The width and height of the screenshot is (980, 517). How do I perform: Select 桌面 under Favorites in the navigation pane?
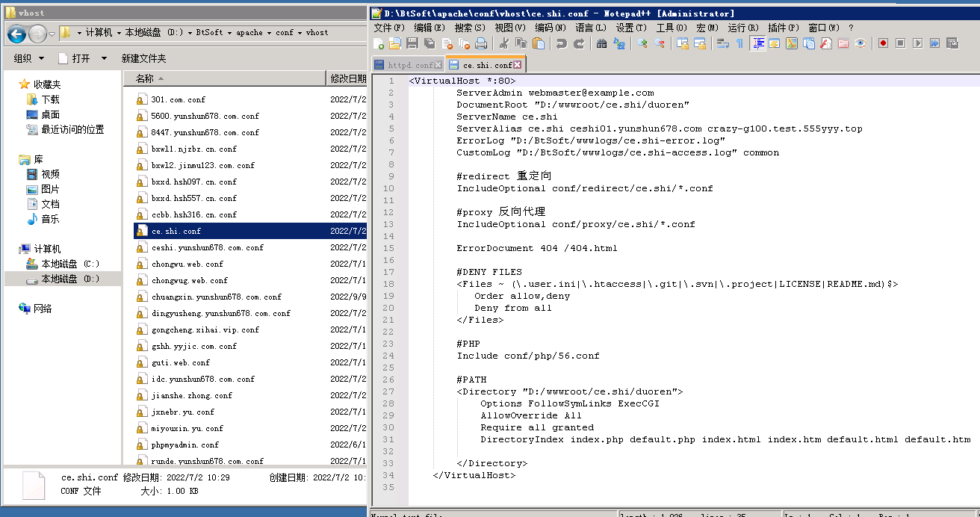pos(50,114)
